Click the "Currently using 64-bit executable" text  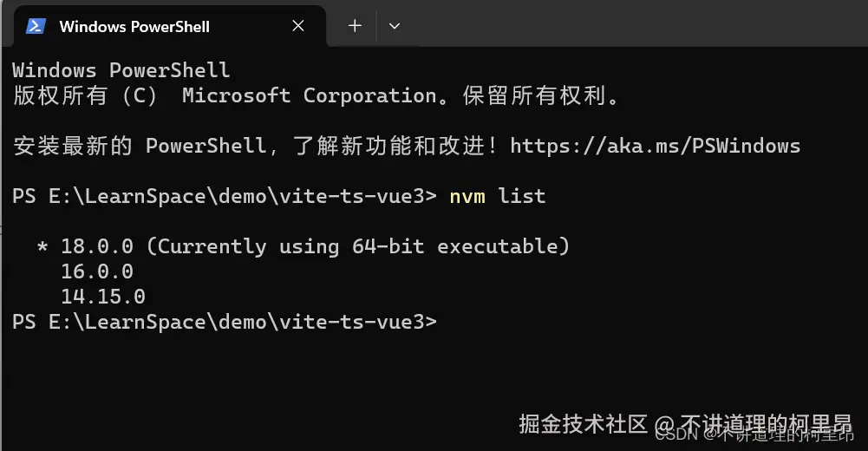click(x=357, y=246)
